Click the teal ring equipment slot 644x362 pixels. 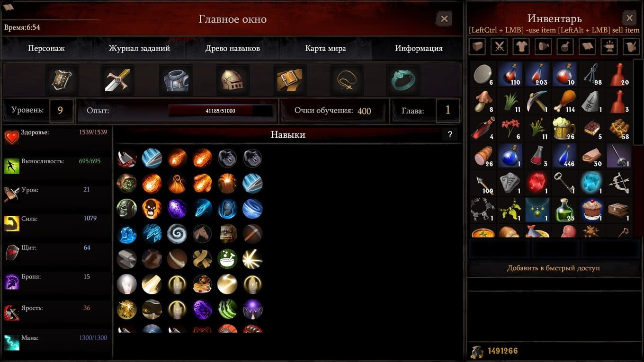pyautogui.click(x=403, y=80)
